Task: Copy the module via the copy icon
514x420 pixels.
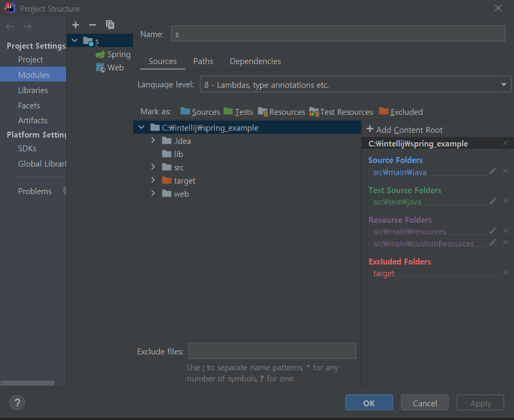Action: [110, 25]
